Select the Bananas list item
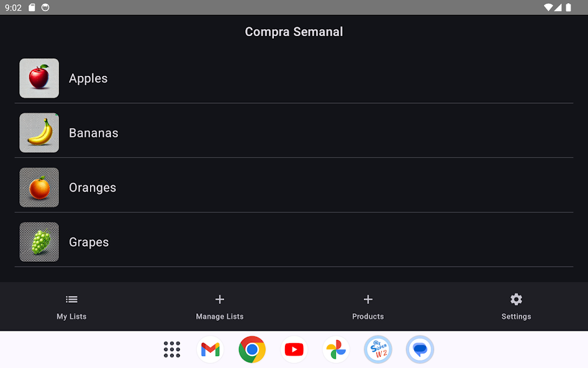The height and width of the screenshot is (368, 588). coord(294,132)
